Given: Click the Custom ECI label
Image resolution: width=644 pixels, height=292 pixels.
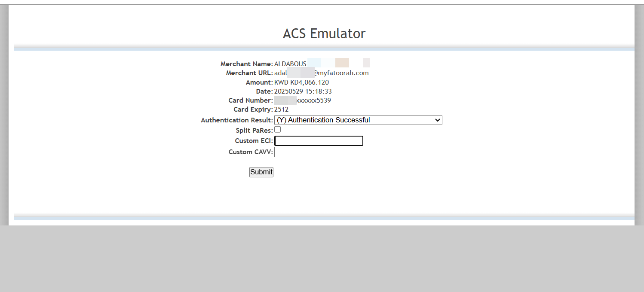Looking at the screenshot, I should pyautogui.click(x=254, y=141).
